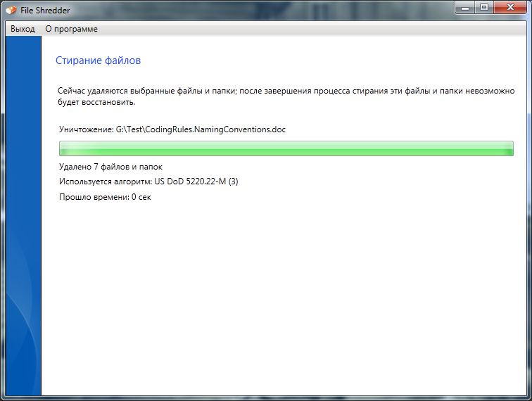The height and width of the screenshot is (401, 532).
Task: Click the elapsed time Прошло времени: 0 сек
Action: [x=105, y=197]
